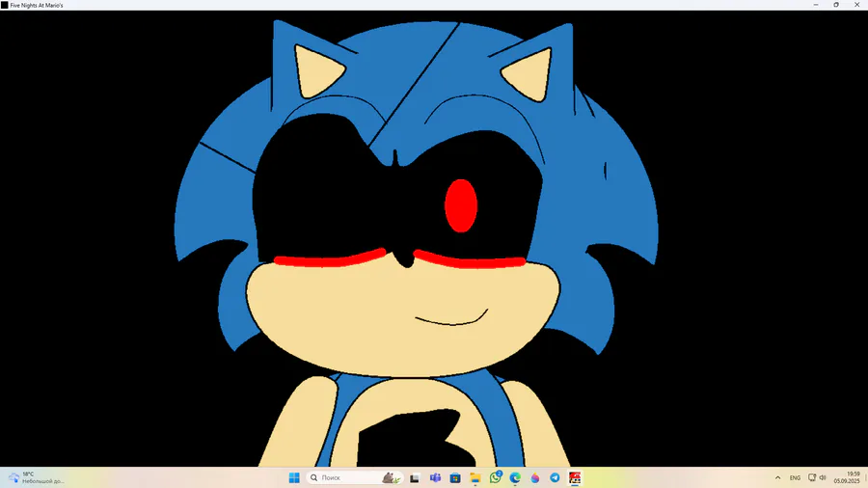Restore down the Five Nights At Mario's window
Screen dimensions: 868x488
pyautogui.click(x=836, y=5)
